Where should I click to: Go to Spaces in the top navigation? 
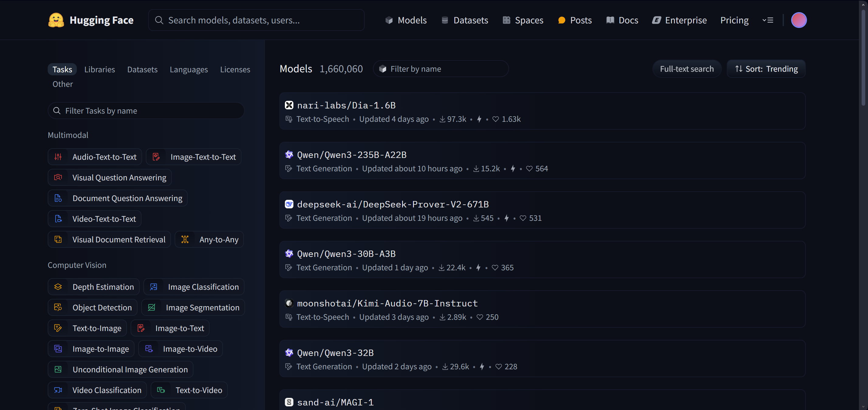tap(523, 20)
